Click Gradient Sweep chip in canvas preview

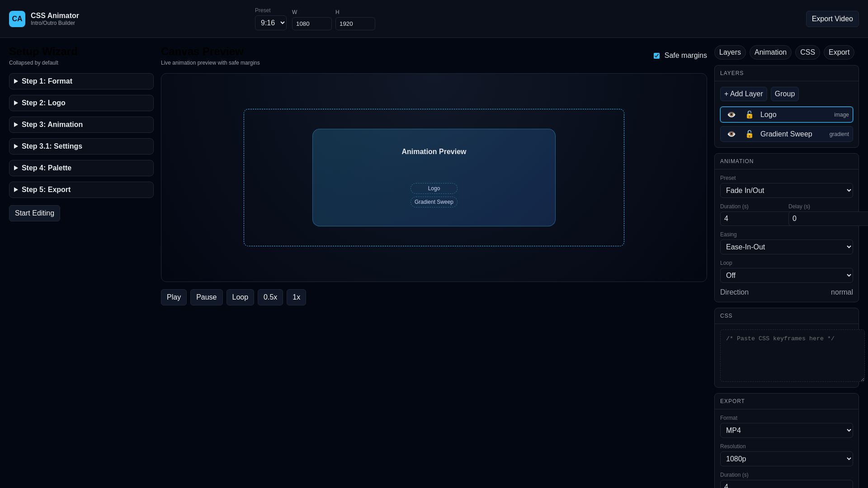click(434, 202)
